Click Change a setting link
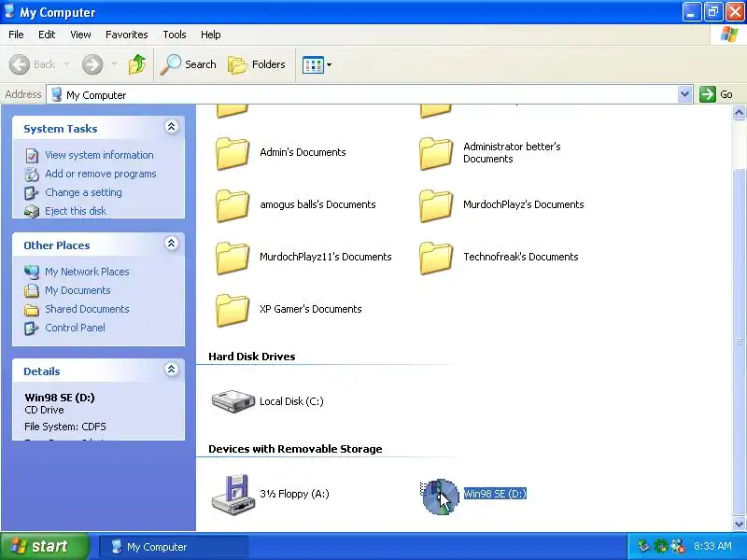This screenshot has width=747, height=560. (83, 192)
